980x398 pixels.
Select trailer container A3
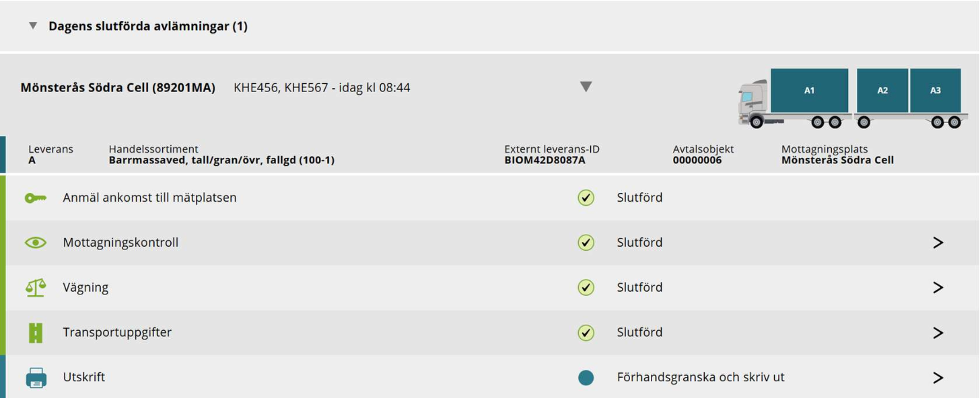click(x=936, y=90)
